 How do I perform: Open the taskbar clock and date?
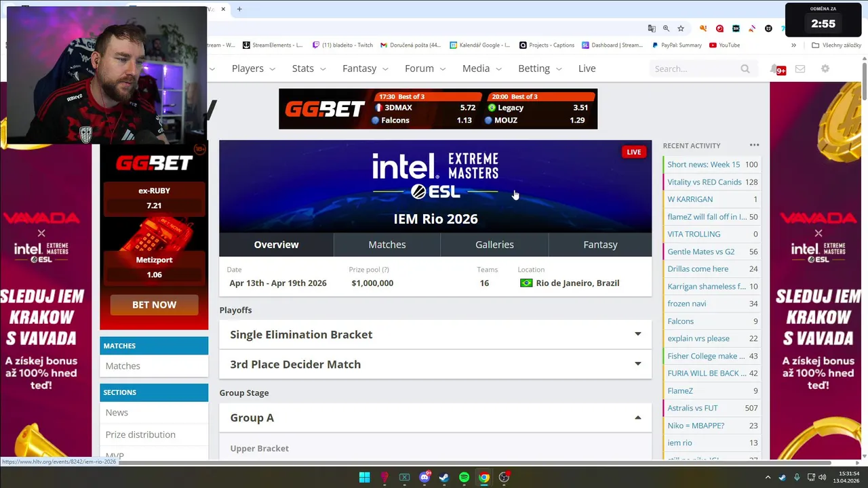(848, 477)
